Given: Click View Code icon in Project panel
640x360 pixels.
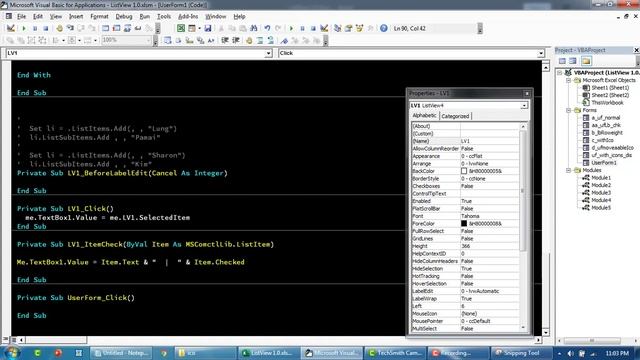Looking at the screenshot, I should [x=562, y=61].
